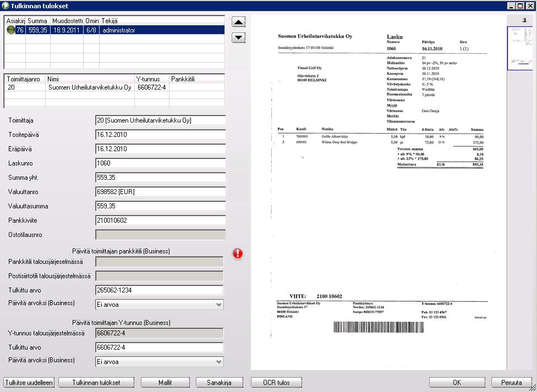The height and width of the screenshot is (392, 537).
Task: Select the '6606722-4' cell in supplier table
Action: point(152,87)
